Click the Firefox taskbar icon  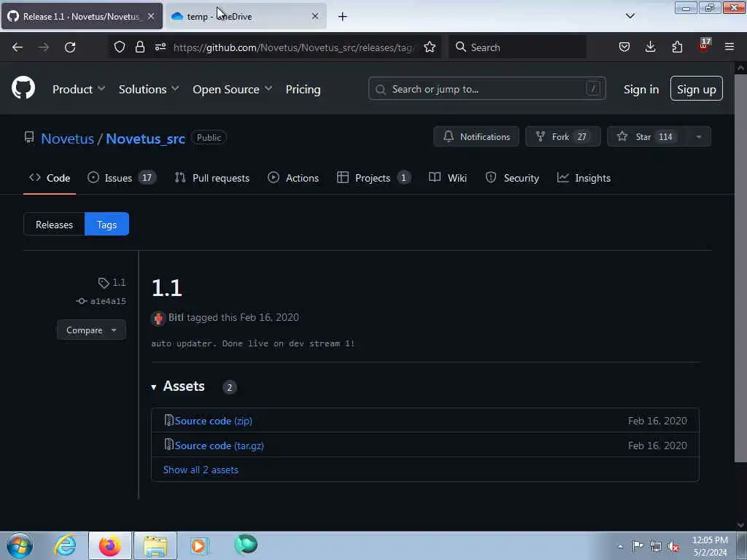[110, 545]
